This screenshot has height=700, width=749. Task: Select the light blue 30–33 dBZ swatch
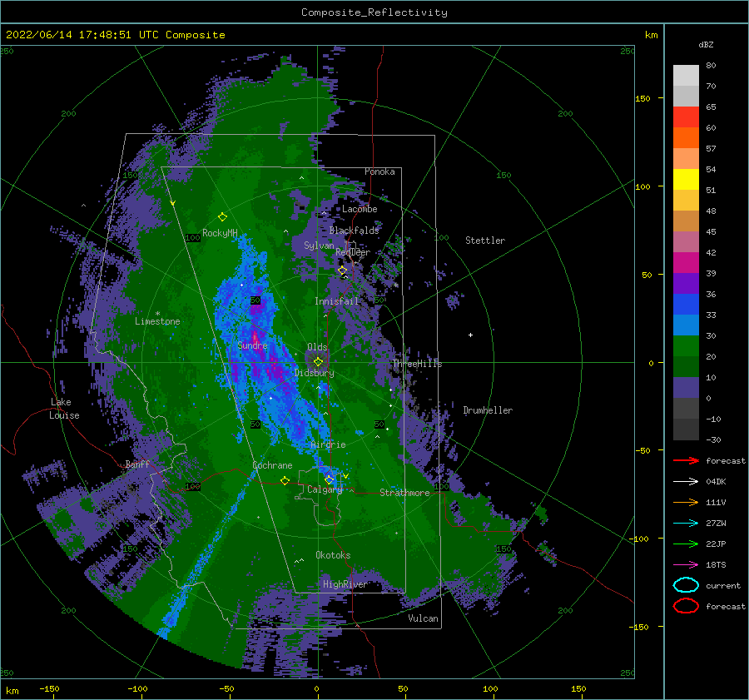(x=686, y=325)
